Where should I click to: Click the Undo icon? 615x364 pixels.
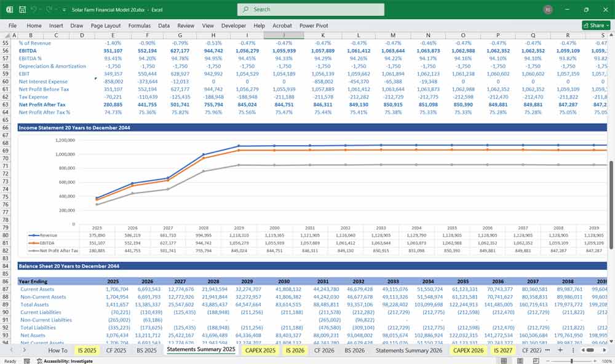(32, 9)
